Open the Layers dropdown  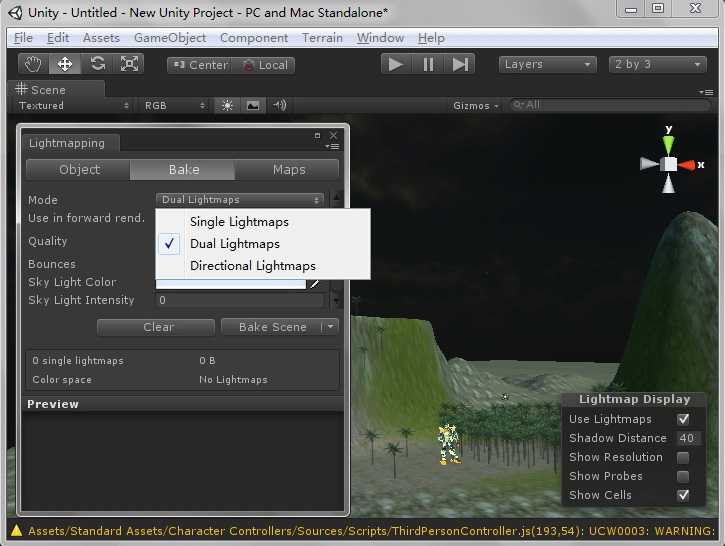[x=547, y=64]
